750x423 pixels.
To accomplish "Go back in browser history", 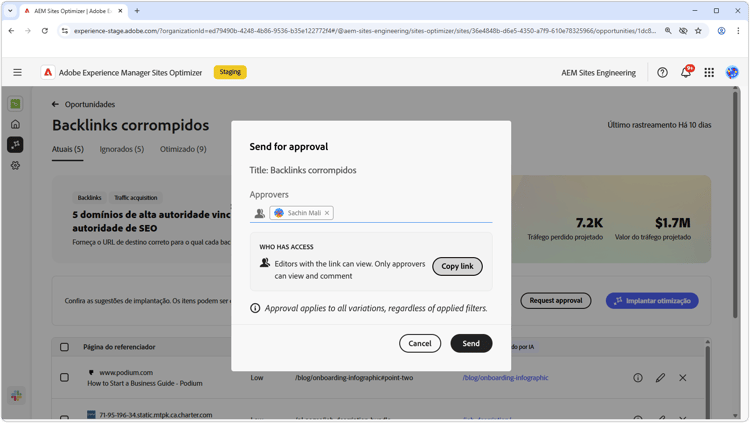I will [11, 31].
